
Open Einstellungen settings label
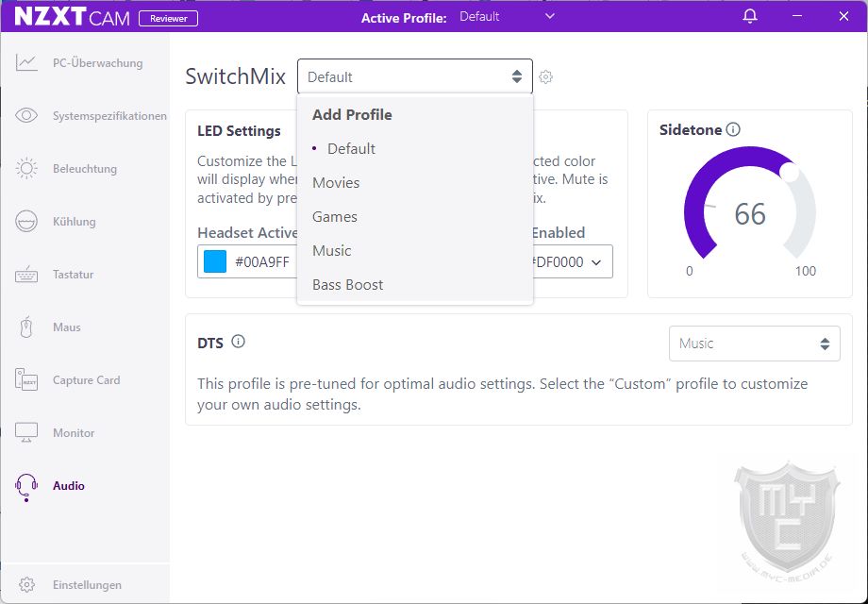(87, 584)
